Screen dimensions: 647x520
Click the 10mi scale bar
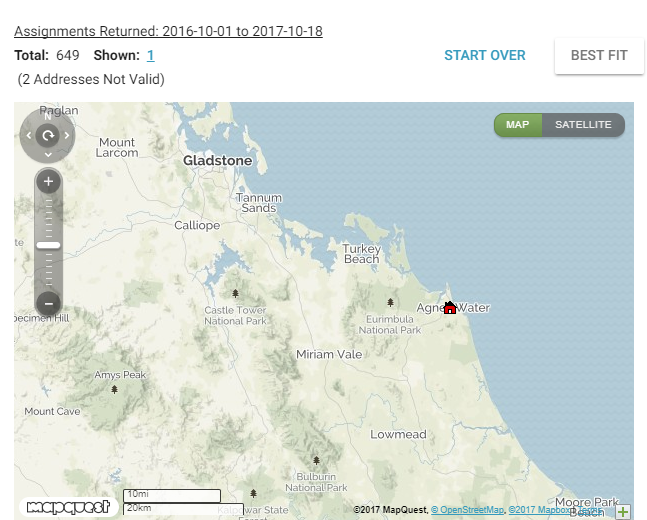(x=172, y=495)
